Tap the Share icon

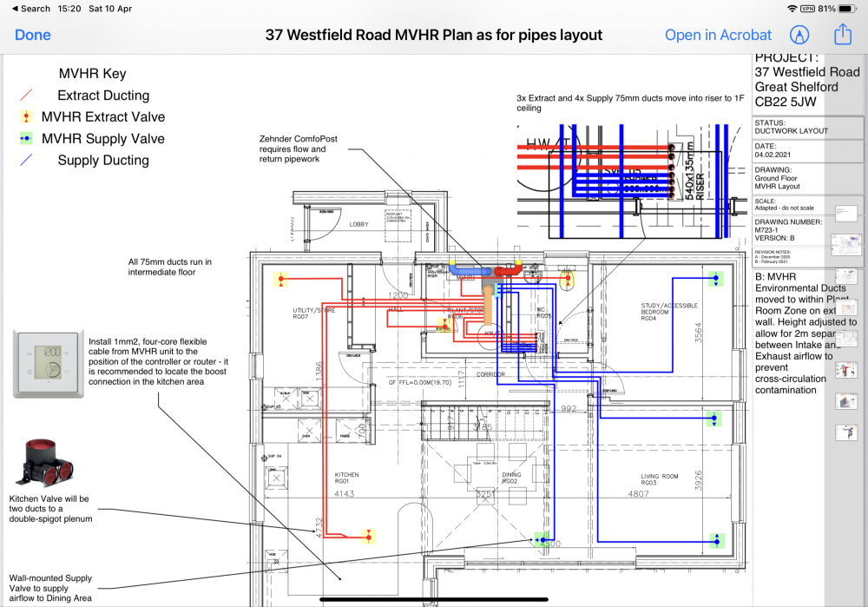pos(843,35)
